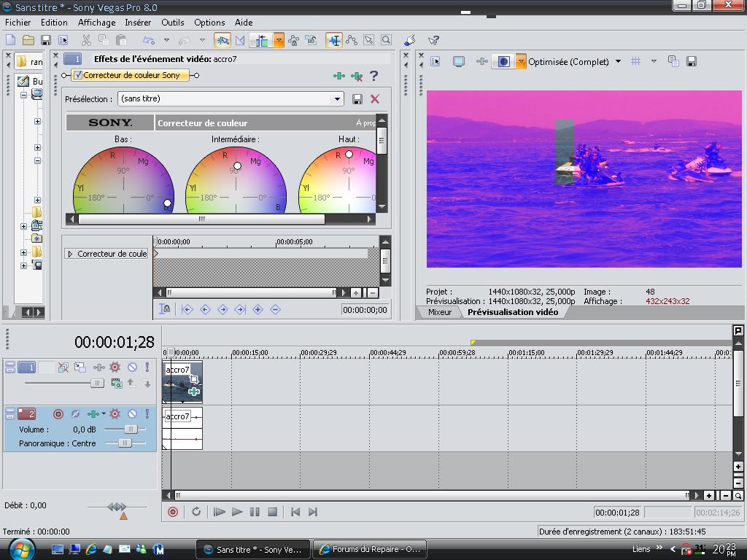Activate What's This help cursor icon

[433, 41]
